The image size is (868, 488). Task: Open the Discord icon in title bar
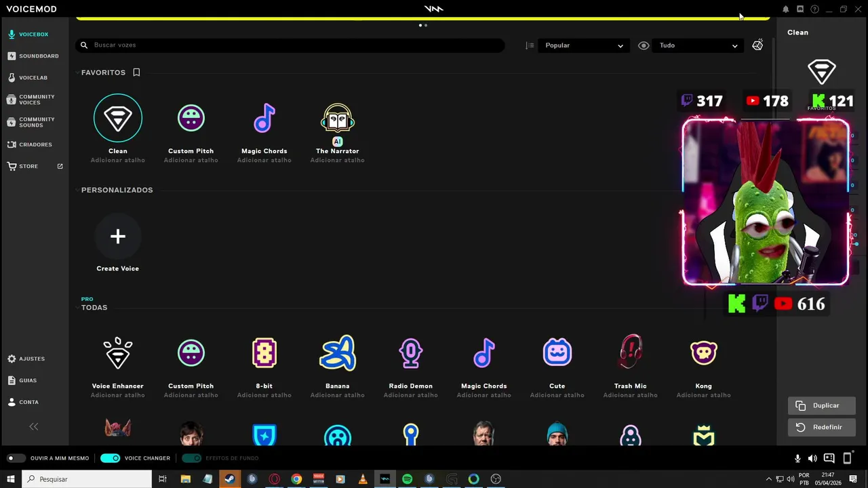(x=800, y=9)
